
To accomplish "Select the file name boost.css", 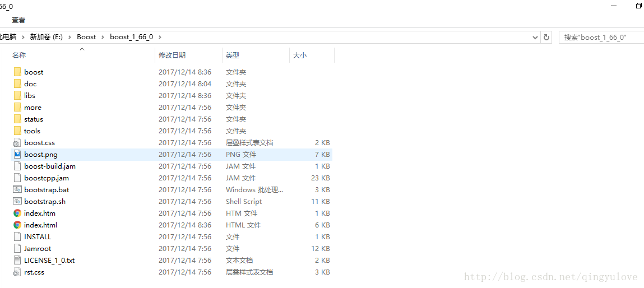I will [39, 142].
